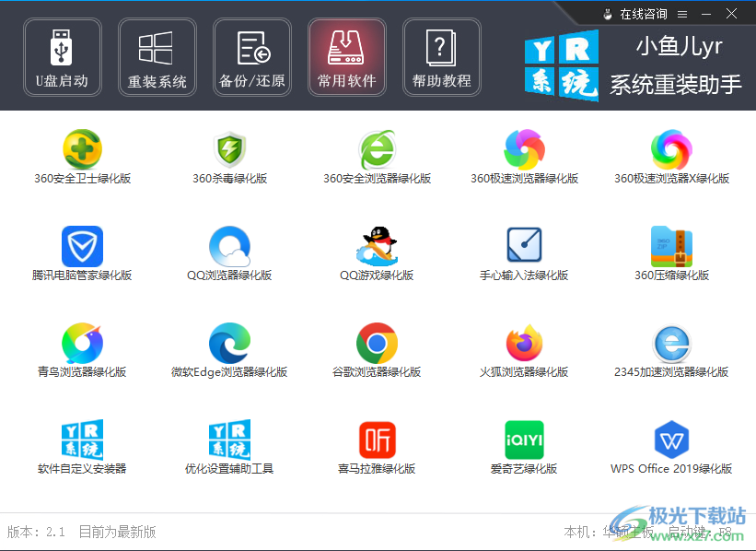Select 喜马拉雅绿化版
This screenshot has width=756, height=551.
pos(377,447)
